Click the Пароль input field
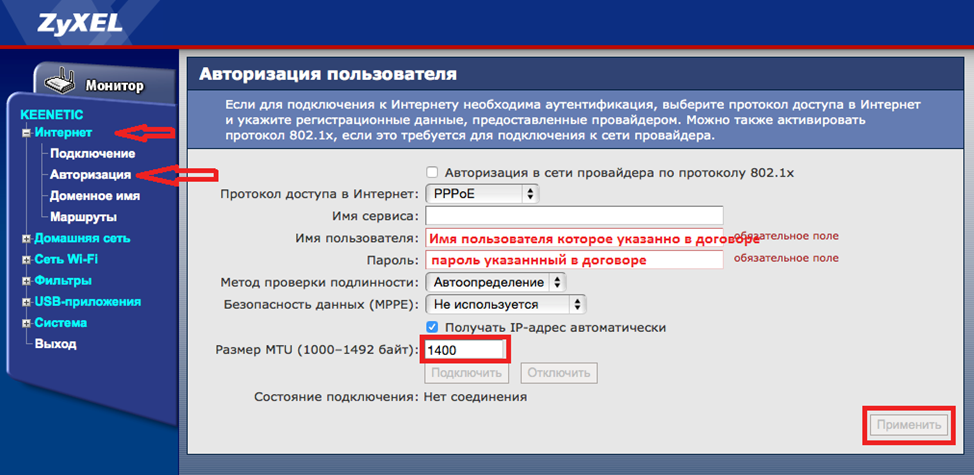The width and height of the screenshot is (974, 475). 575,260
